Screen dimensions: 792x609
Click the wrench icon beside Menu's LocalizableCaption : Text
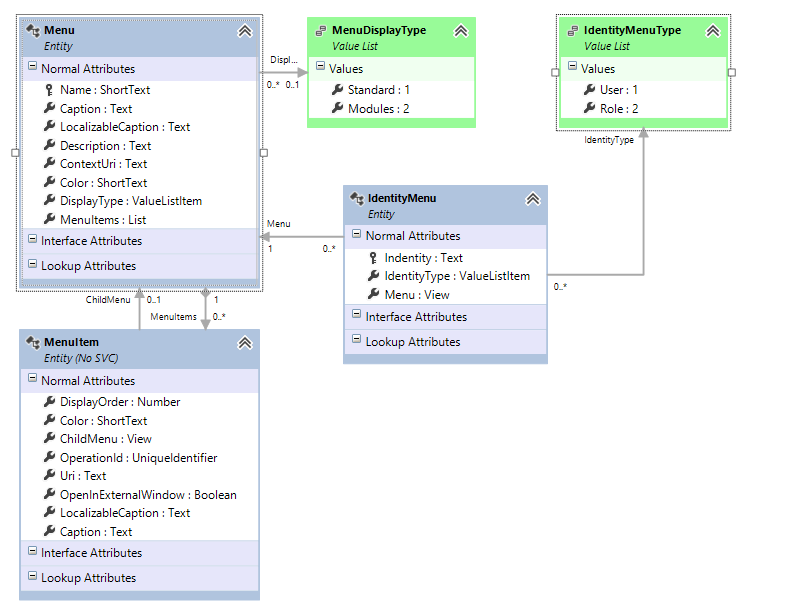(50, 126)
